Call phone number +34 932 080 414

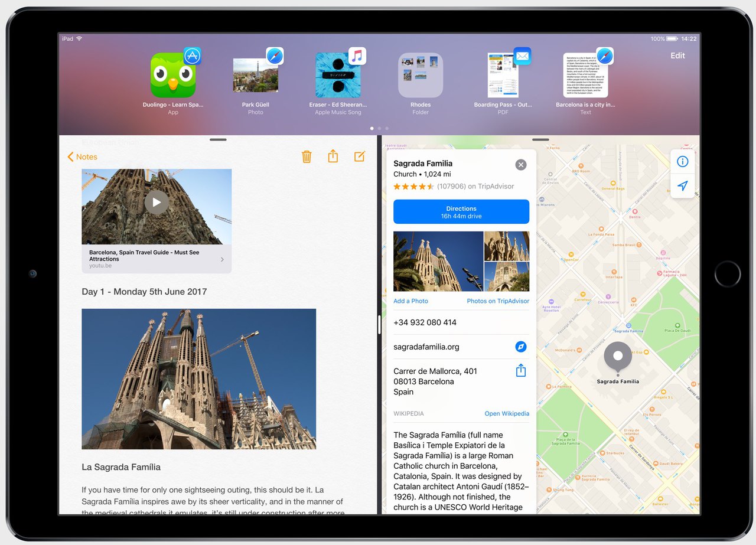click(425, 322)
